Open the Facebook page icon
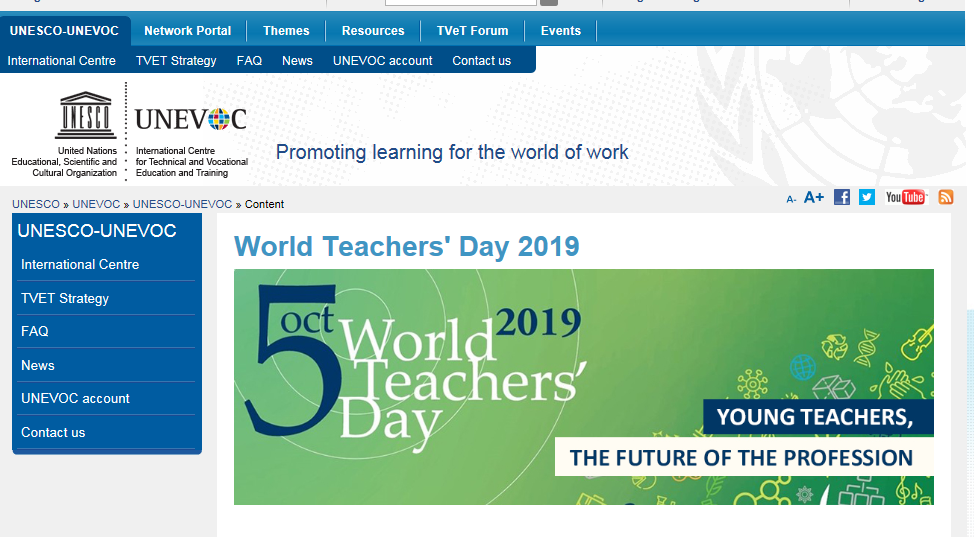This screenshot has height=537, width=974. coord(842,197)
